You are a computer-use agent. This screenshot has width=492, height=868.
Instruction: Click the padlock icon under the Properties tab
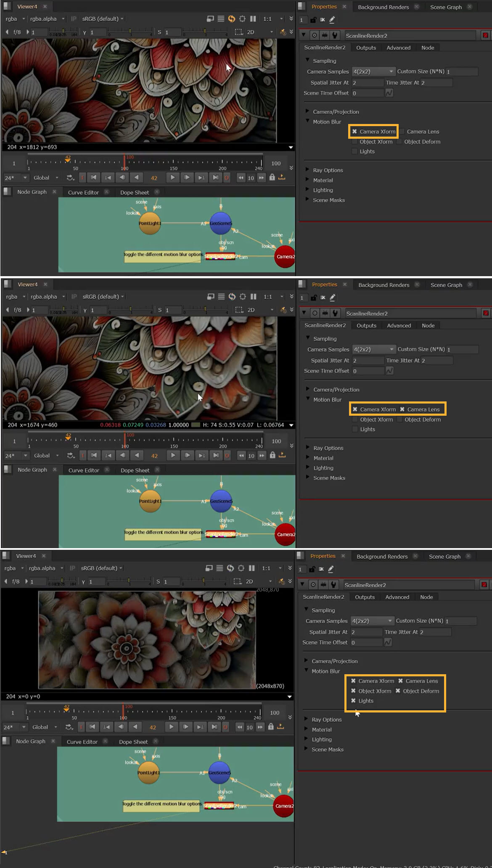(313, 20)
